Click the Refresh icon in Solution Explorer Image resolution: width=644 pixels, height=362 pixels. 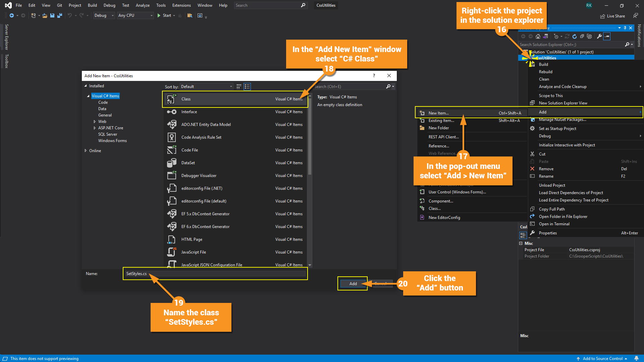click(575, 36)
